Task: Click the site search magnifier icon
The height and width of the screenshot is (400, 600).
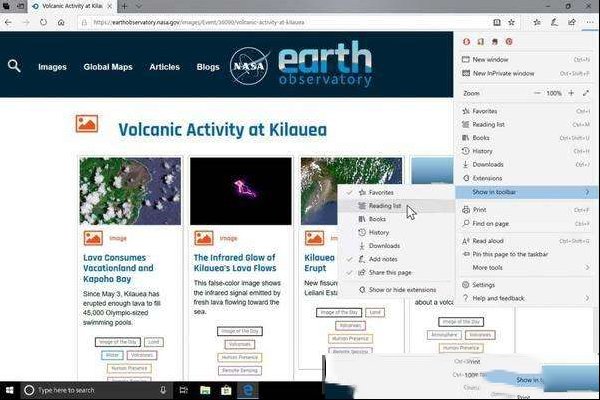Action: (14, 66)
